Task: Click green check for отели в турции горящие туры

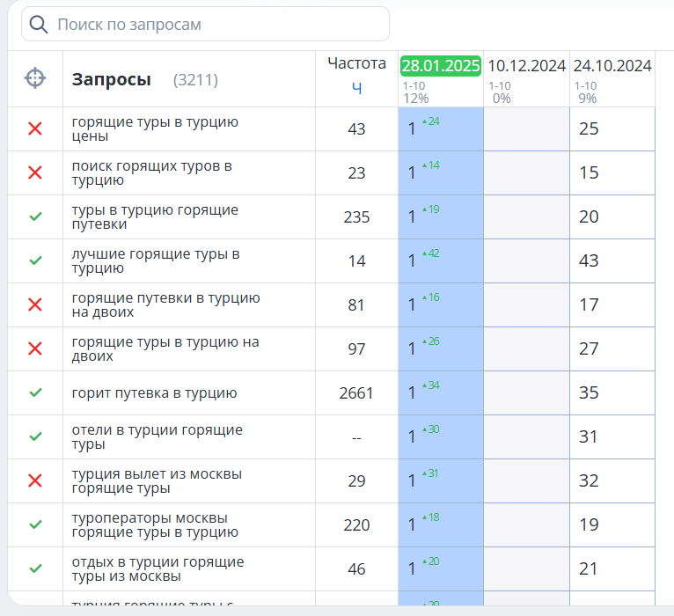Action: (x=35, y=436)
